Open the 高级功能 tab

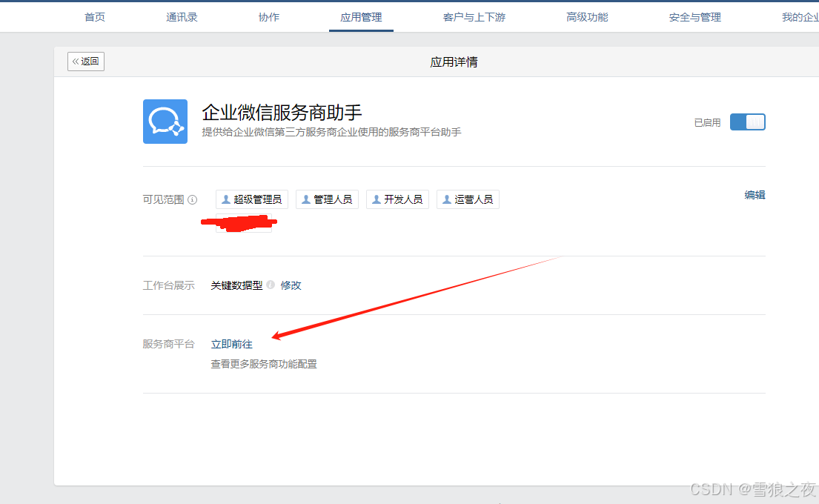pos(587,17)
